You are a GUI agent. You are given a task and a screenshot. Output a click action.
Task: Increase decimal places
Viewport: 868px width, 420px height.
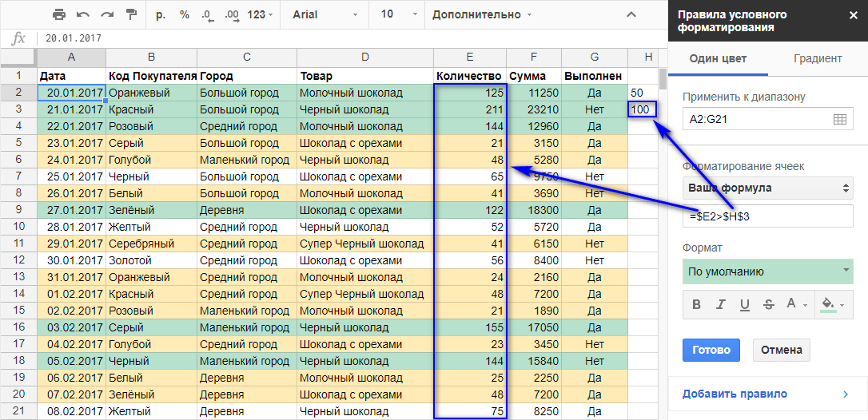point(232,15)
